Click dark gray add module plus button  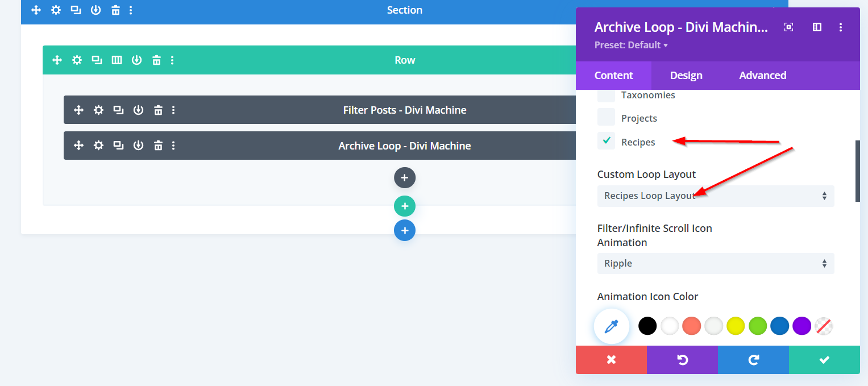(x=405, y=178)
